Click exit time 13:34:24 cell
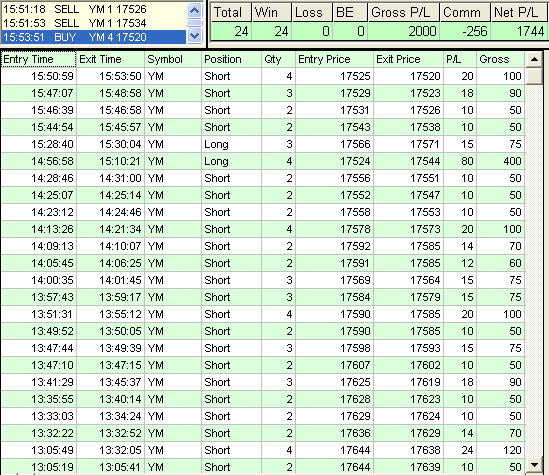Viewport: 549px width, 475px height. pos(110,416)
